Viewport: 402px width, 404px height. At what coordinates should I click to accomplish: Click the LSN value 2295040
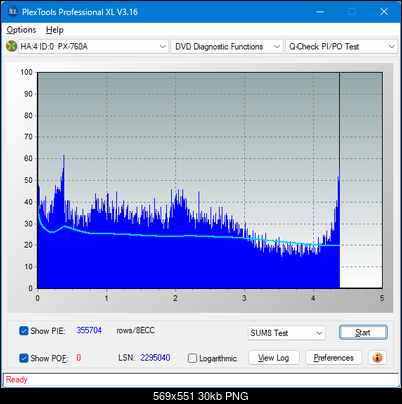155,358
